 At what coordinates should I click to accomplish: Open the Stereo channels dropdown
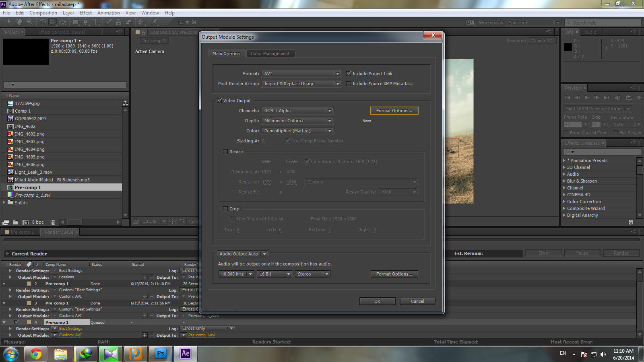coord(312,274)
